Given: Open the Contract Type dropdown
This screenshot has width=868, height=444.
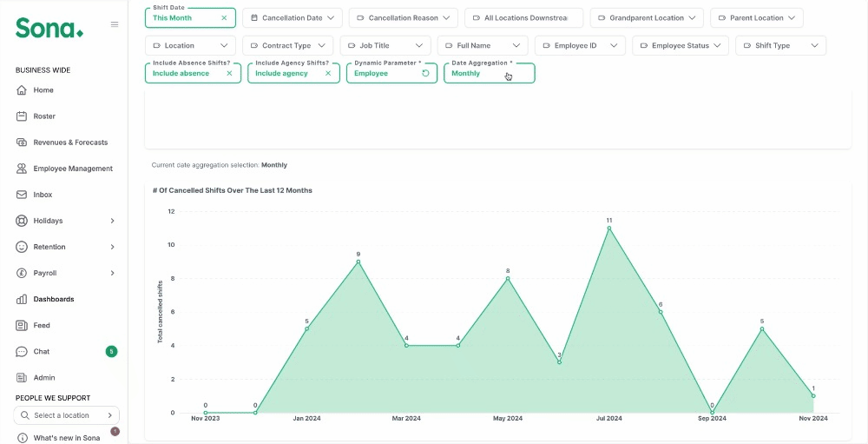Looking at the screenshot, I should point(288,45).
